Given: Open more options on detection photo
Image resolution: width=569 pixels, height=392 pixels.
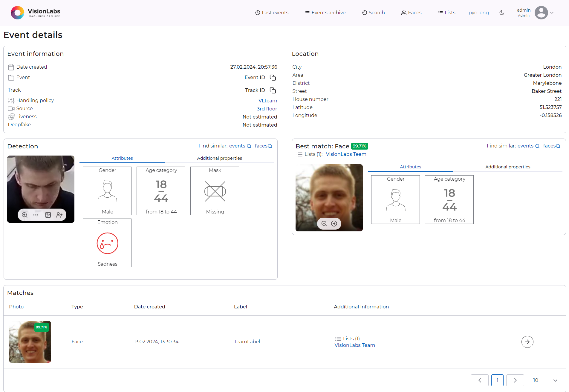Looking at the screenshot, I should [36, 215].
